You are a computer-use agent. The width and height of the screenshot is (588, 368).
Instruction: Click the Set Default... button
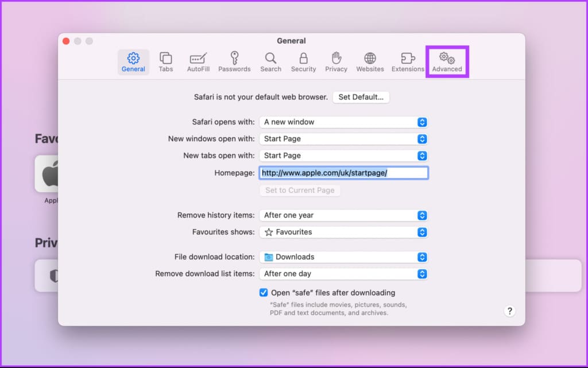tap(361, 97)
